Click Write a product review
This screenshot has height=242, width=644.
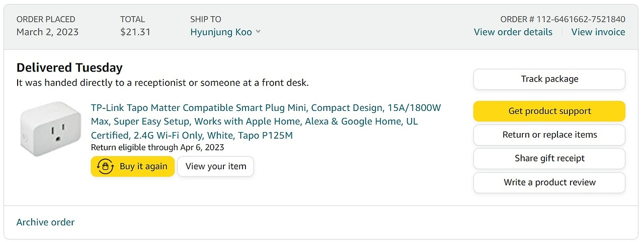click(x=549, y=183)
